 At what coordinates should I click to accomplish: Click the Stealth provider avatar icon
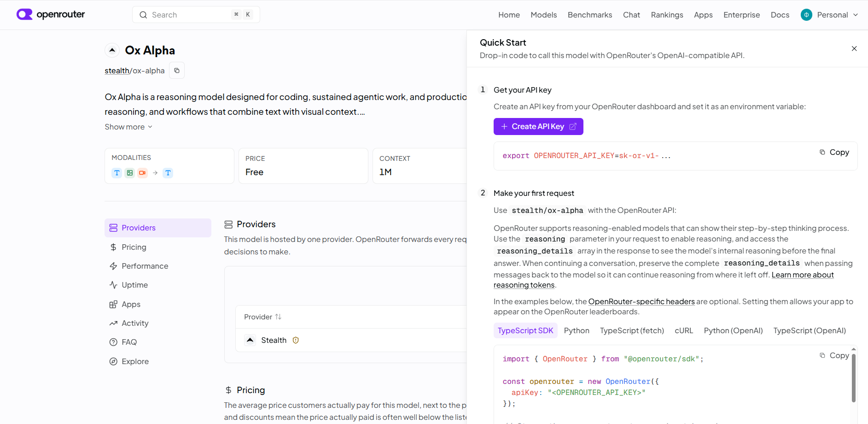(250, 340)
